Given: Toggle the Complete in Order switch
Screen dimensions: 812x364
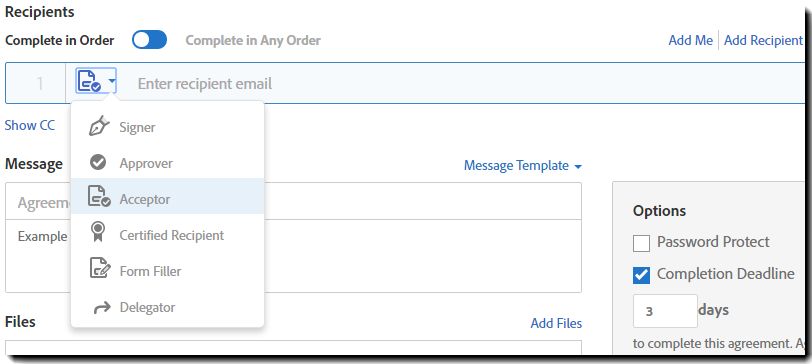Looking at the screenshot, I should 149,40.
